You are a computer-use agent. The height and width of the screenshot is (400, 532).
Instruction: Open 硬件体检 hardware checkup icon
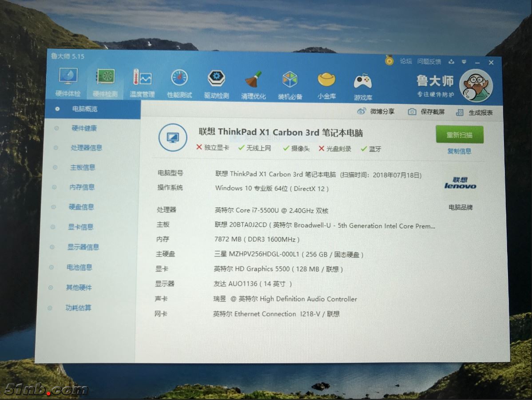(68, 81)
